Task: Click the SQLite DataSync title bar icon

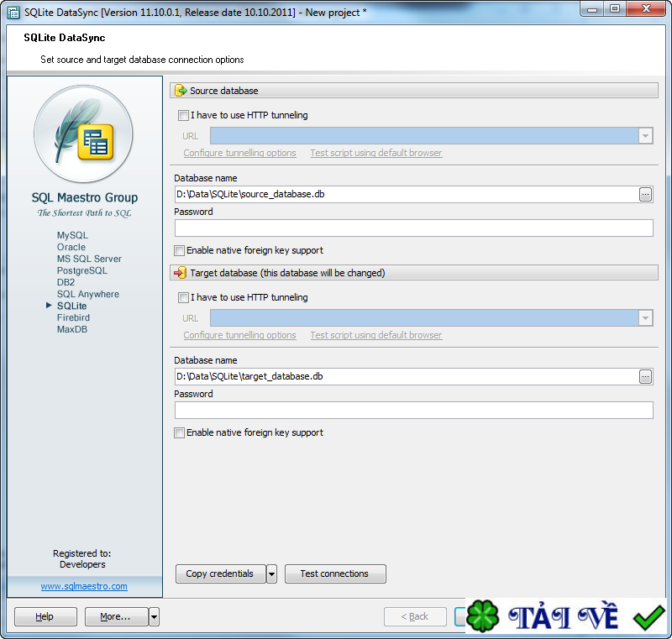Action: click(12, 10)
